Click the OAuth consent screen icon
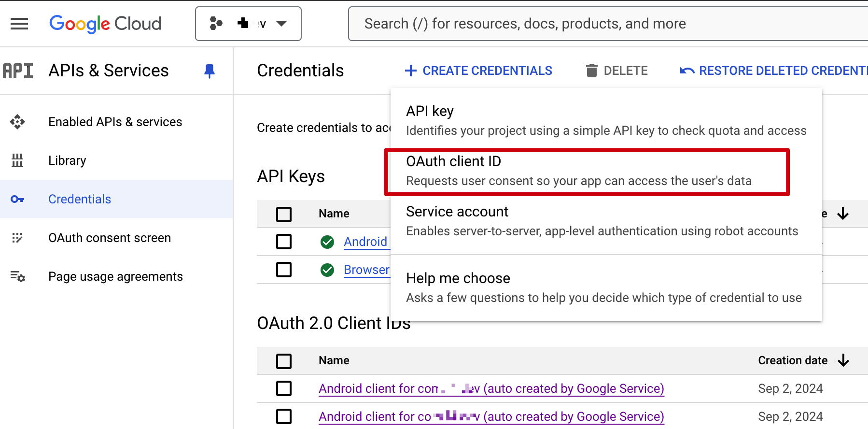The width and height of the screenshot is (868, 429). pos(17,238)
